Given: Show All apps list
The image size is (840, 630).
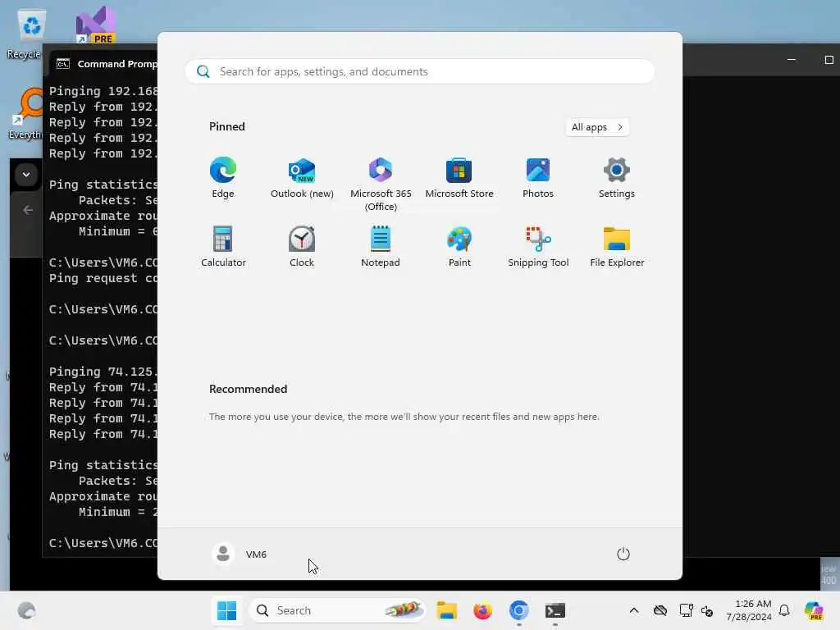Looking at the screenshot, I should coord(597,127).
